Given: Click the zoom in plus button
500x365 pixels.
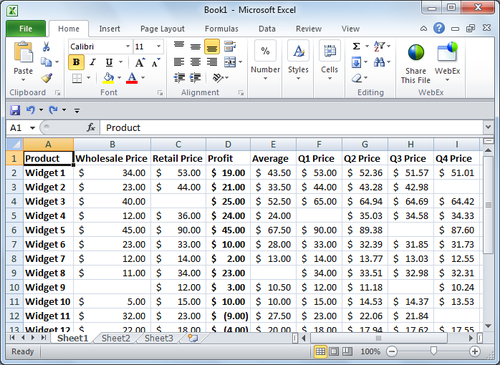Looking at the screenshot, I should [475, 351].
